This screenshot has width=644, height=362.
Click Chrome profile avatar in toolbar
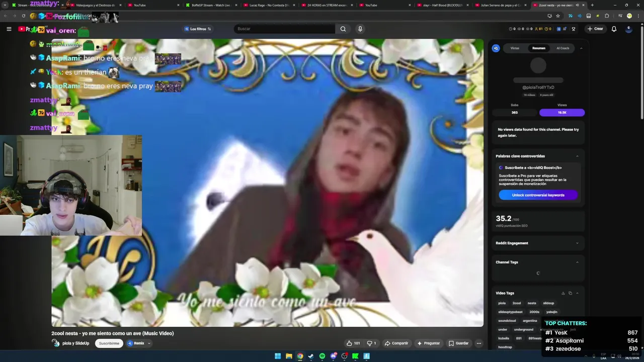629,16
